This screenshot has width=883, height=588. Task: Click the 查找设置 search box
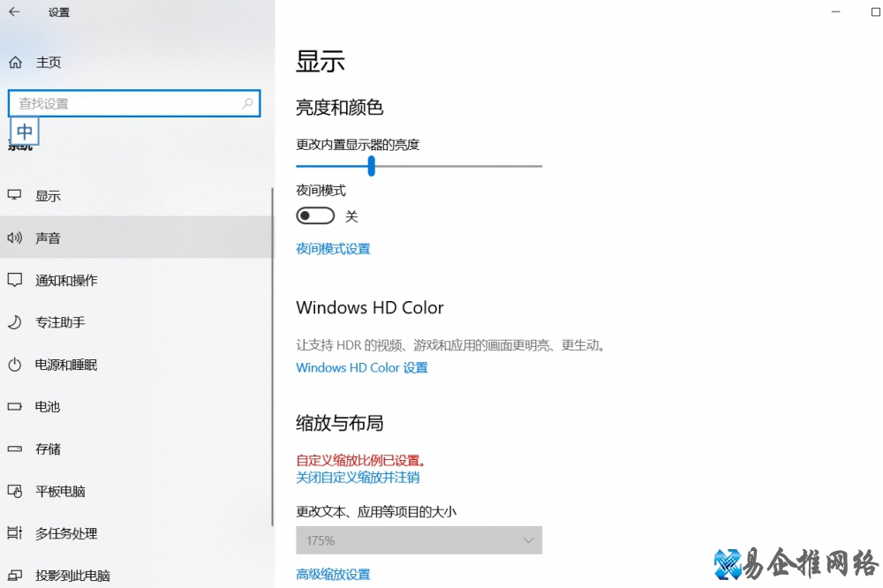[128, 103]
